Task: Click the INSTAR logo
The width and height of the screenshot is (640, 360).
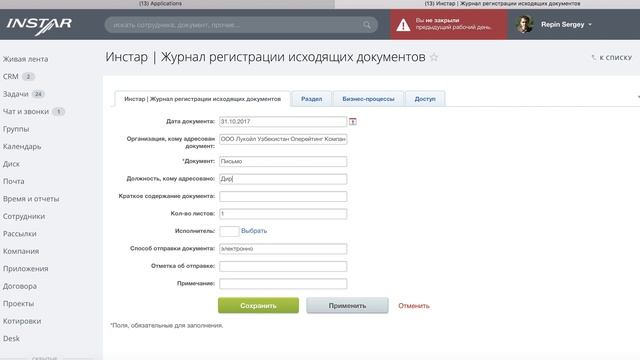Action: (x=39, y=26)
